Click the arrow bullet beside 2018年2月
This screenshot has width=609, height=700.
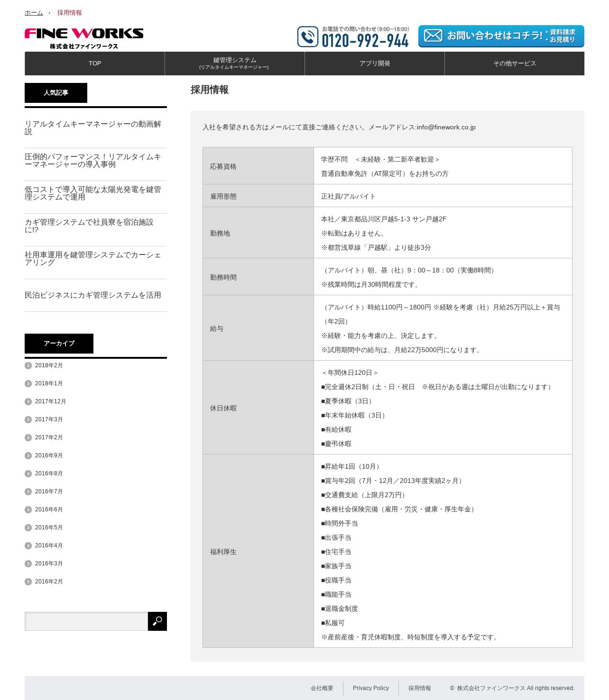pos(28,365)
